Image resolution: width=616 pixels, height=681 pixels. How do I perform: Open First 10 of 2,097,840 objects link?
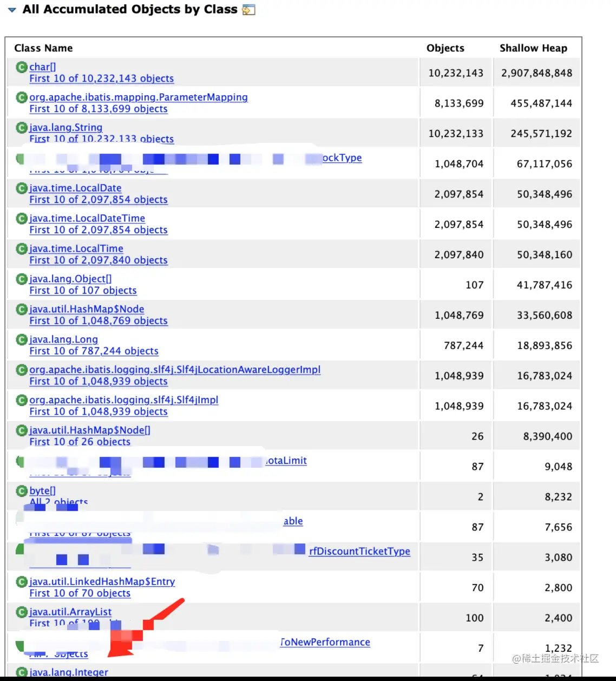click(99, 260)
